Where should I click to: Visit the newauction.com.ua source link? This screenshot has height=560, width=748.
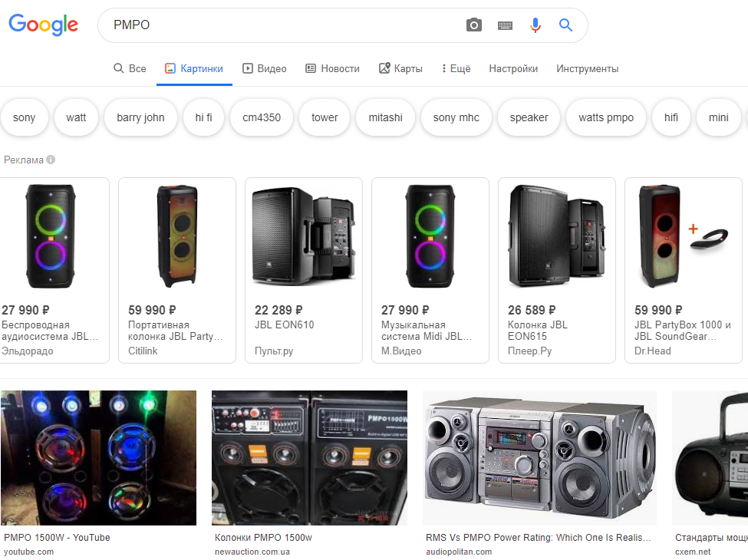pos(252,552)
